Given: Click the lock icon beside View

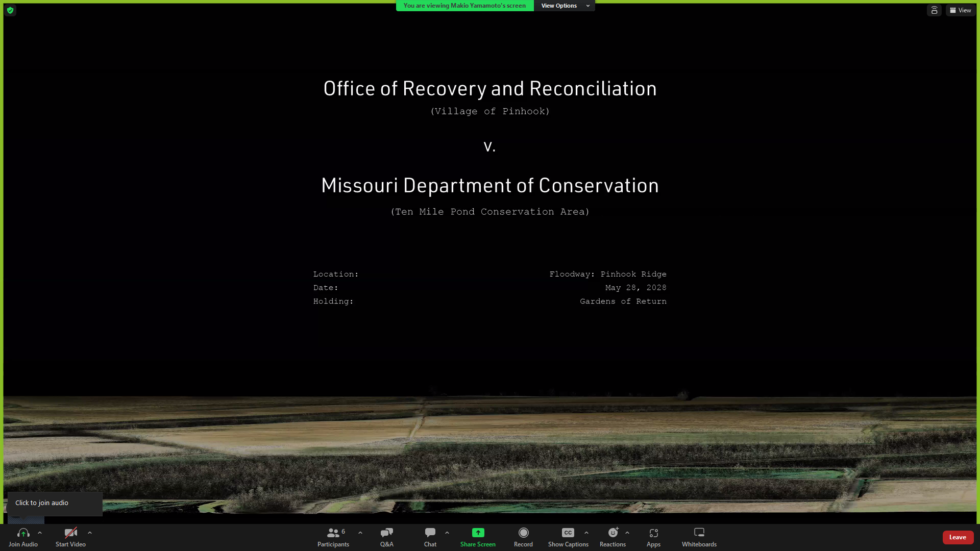Looking at the screenshot, I should point(934,10).
